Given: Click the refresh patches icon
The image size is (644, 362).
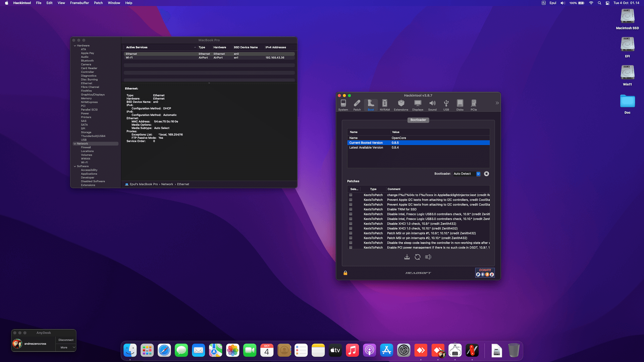Looking at the screenshot, I should (418, 257).
